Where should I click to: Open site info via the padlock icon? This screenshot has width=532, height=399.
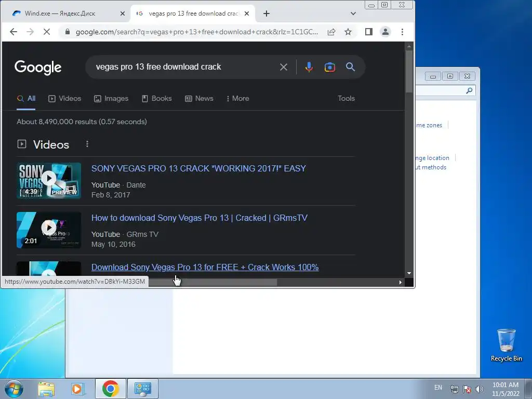click(x=68, y=32)
